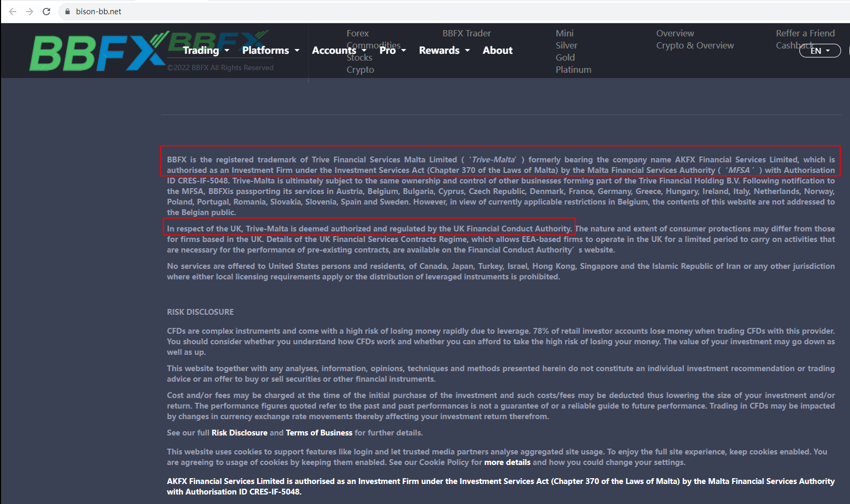Expand the caret next to Rewards
The height and width of the screenshot is (504, 850).
467,51
